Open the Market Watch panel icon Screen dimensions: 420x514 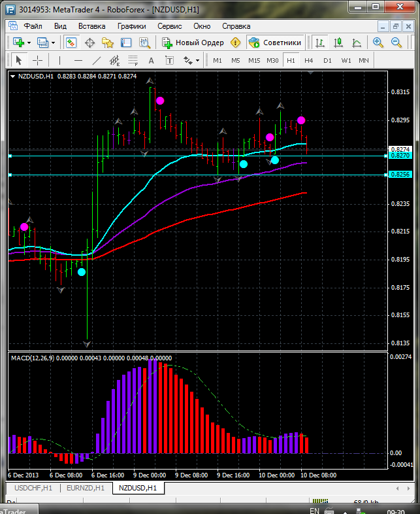click(x=71, y=43)
